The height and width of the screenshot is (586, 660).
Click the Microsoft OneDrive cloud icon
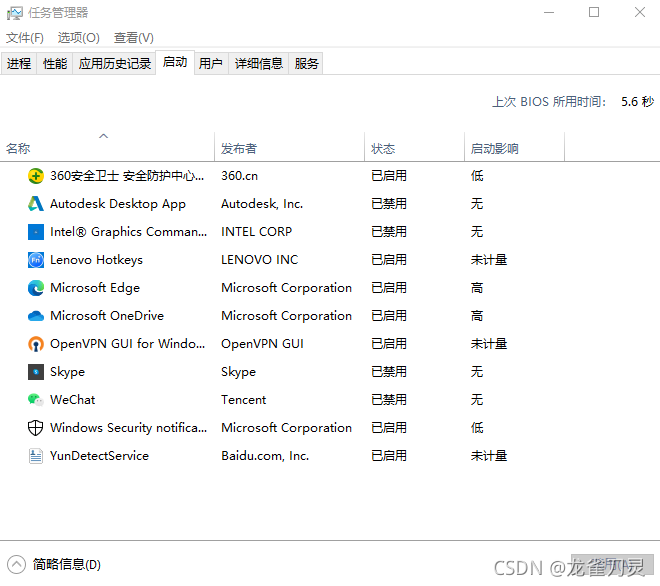click(36, 316)
